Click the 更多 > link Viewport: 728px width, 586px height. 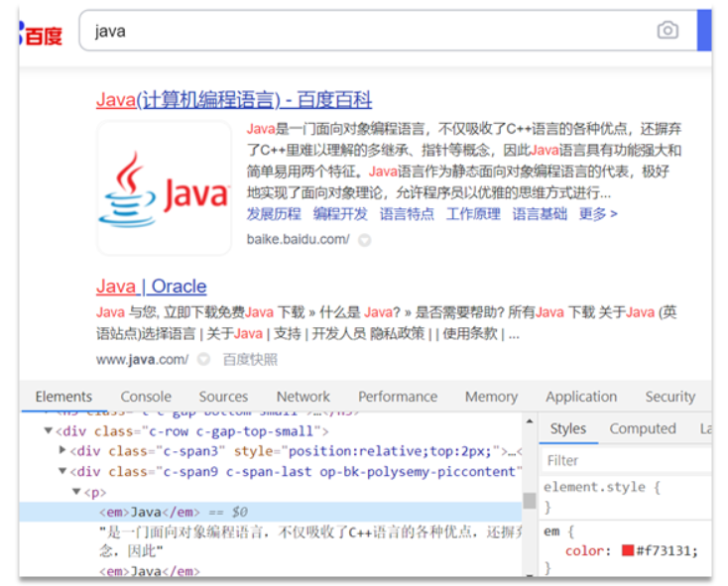[598, 214]
